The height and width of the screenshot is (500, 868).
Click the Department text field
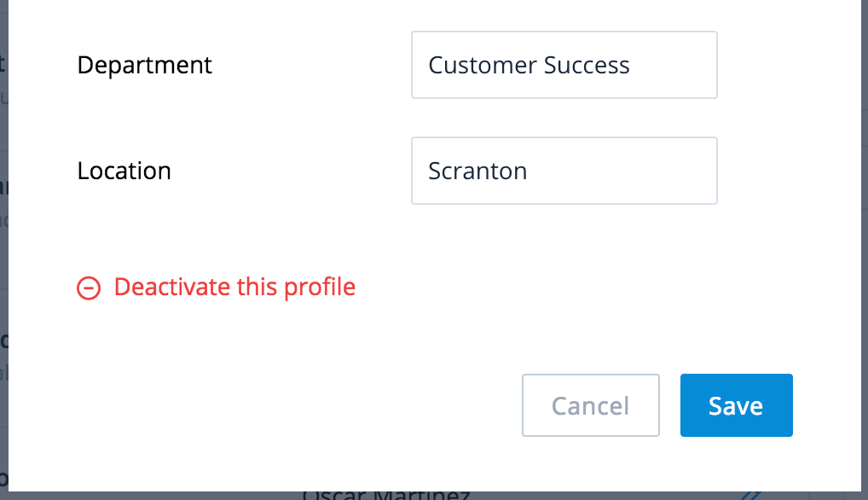(x=564, y=65)
